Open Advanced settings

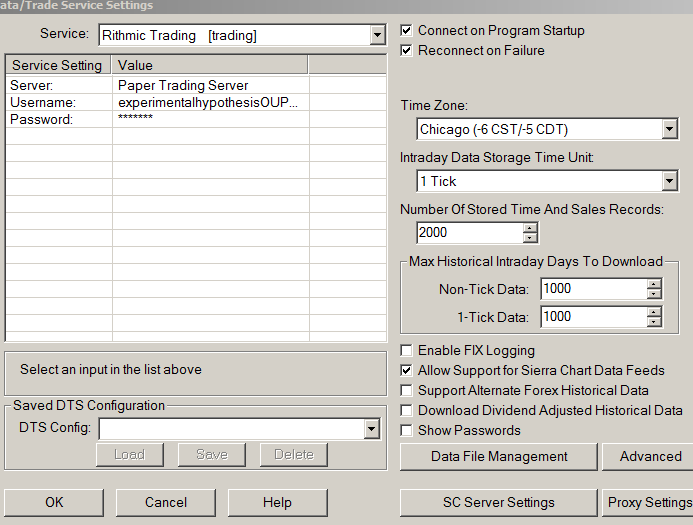648,457
